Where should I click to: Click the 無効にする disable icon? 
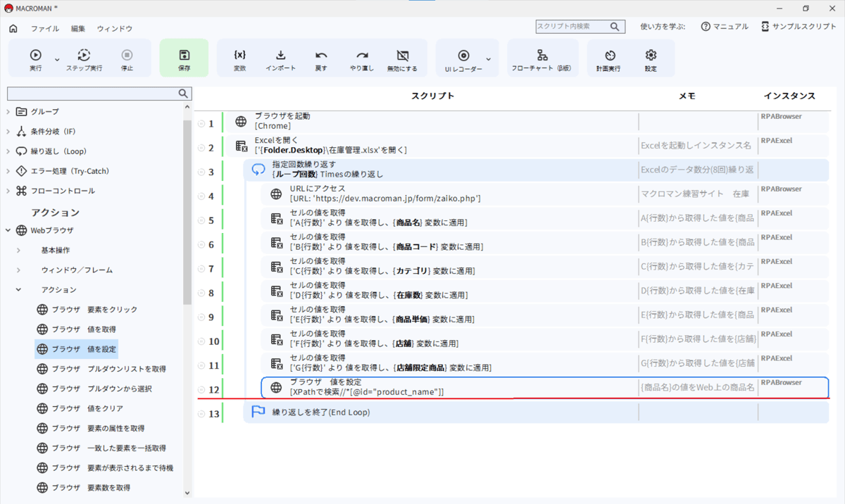click(403, 56)
